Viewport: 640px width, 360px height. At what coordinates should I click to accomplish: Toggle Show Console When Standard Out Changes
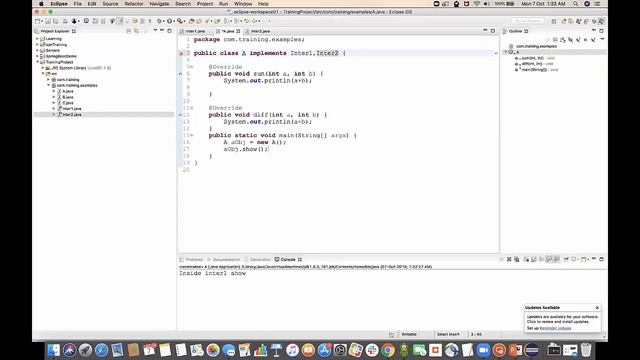point(549,259)
